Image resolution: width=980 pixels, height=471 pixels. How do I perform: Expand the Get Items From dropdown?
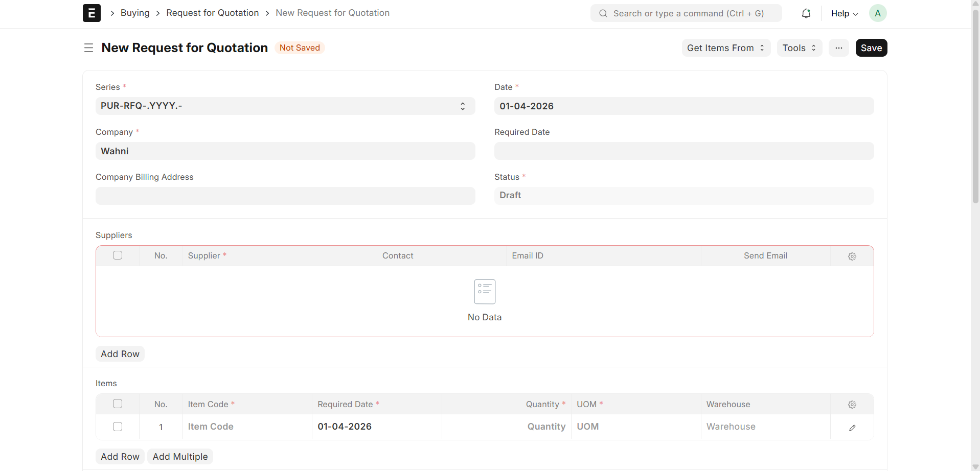726,48
